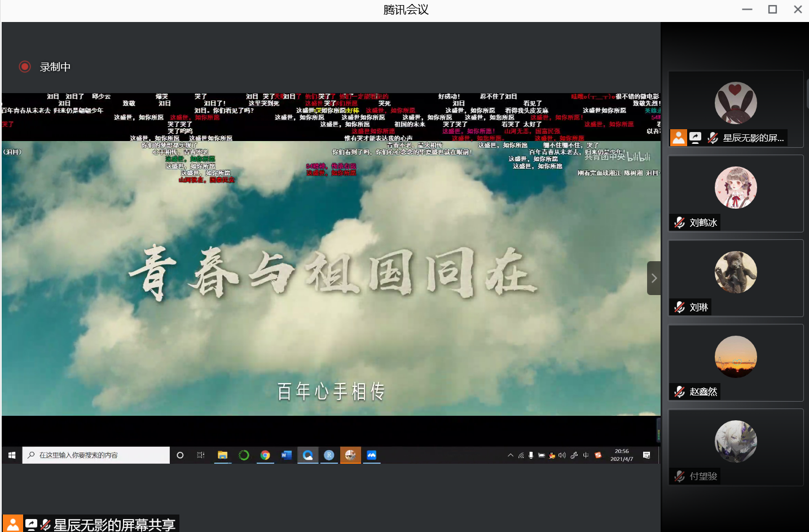The height and width of the screenshot is (532, 809).
Task: Collapse the participant panel with the chevron arrow
Action: [654, 278]
